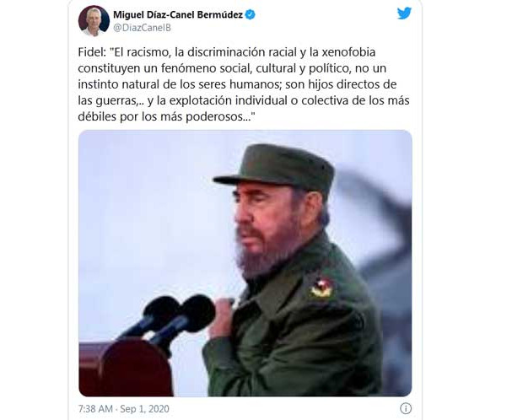Click the green military cap in photo

pos(275,169)
